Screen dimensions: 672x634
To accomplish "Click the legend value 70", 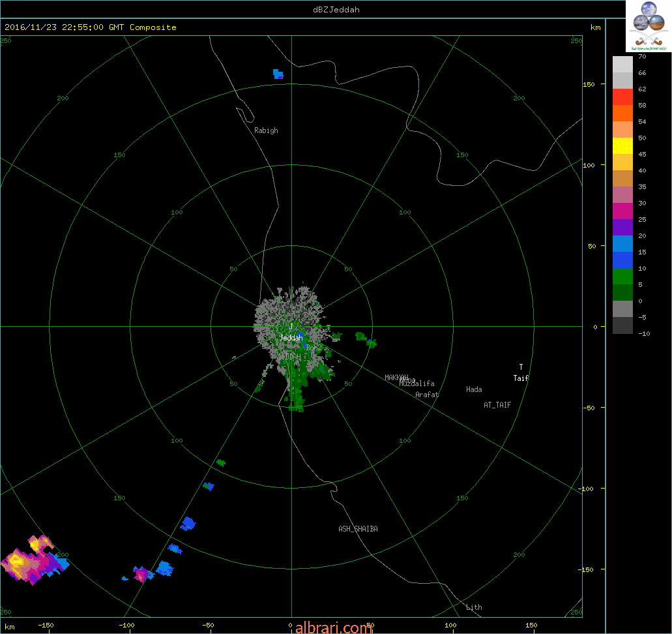I will point(642,56).
